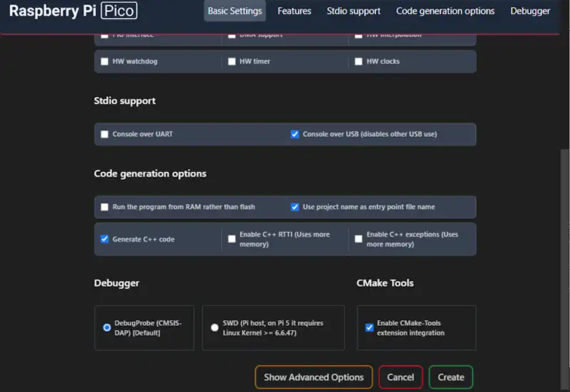The image size is (570, 392).
Task: Select the Debugger tab
Action: tap(529, 11)
